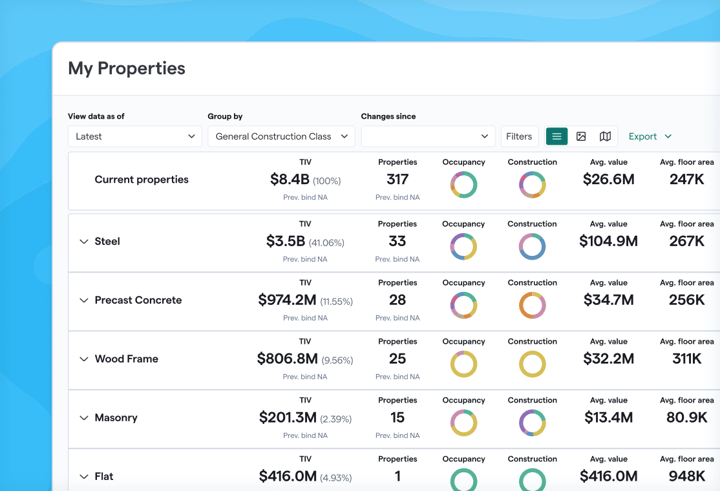Open the Group by dropdown

click(x=281, y=136)
